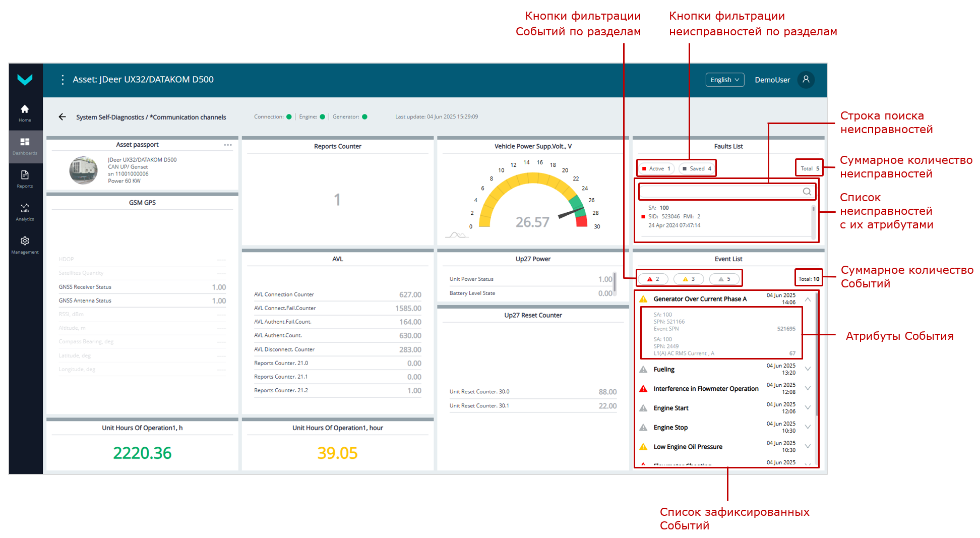The width and height of the screenshot is (980, 538).
Task: Click the yellow warnings filter in Event List
Action: [689, 278]
